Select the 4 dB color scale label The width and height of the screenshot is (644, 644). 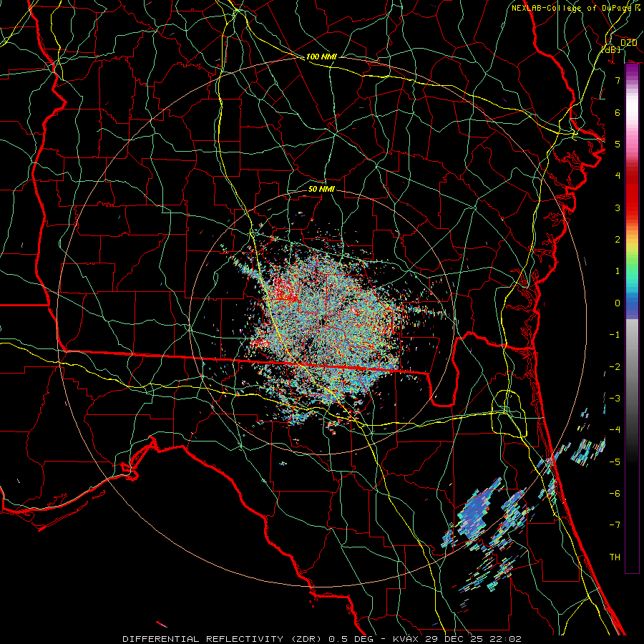pos(618,176)
